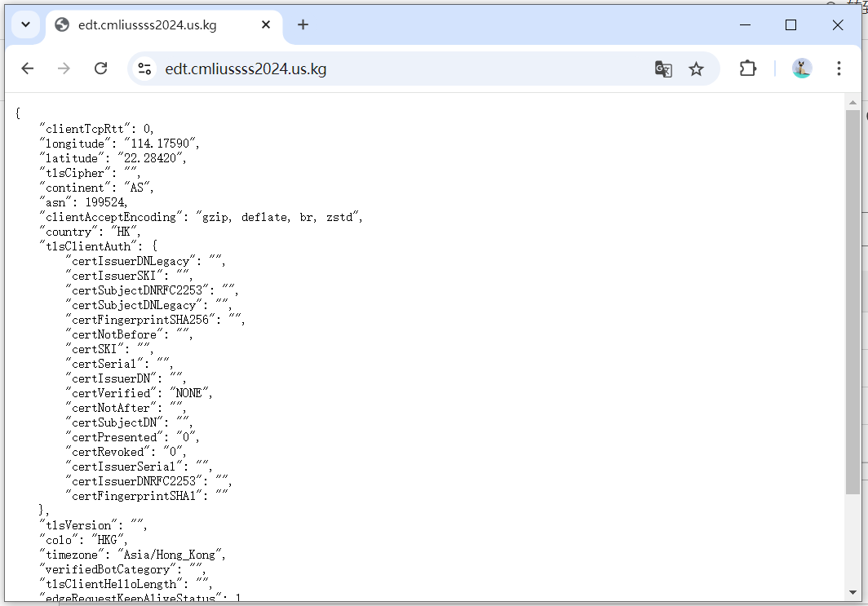Click the forward navigation arrow

(x=64, y=69)
